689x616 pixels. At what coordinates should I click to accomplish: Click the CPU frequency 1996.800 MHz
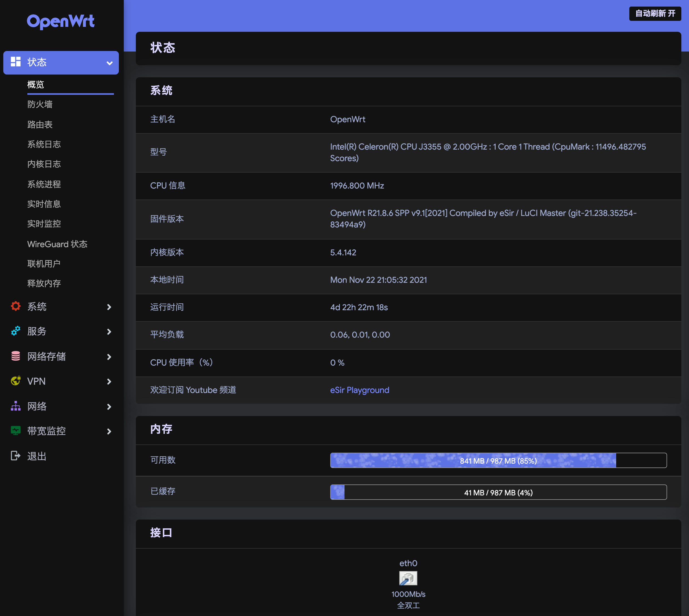357,186
